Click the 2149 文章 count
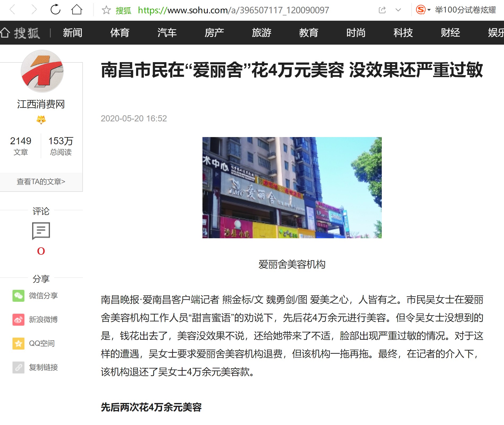Image resolution: width=504 pixels, height=425 pixels. coord(21,146)
